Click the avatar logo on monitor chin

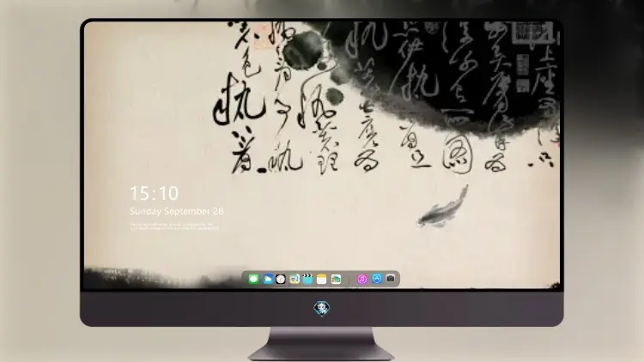point(322,308)
